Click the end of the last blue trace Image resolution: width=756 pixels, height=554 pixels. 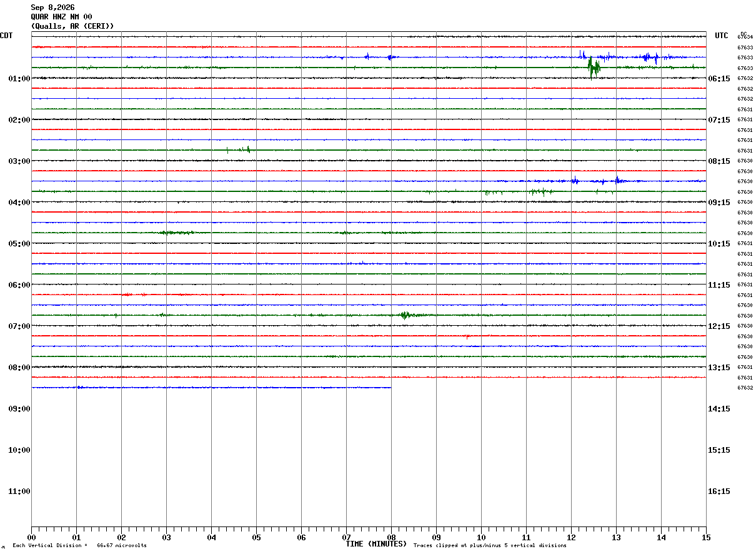coord(390,387)
